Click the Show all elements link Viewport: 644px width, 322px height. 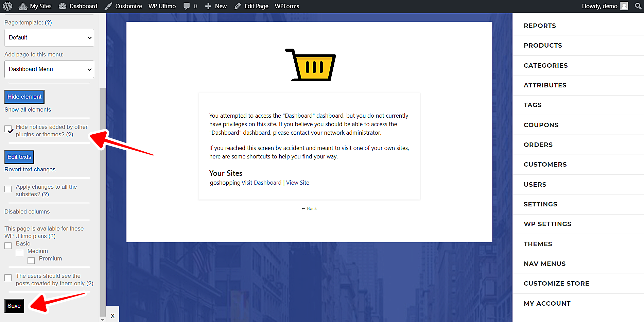pyautogui.click(x=28, y=109)
